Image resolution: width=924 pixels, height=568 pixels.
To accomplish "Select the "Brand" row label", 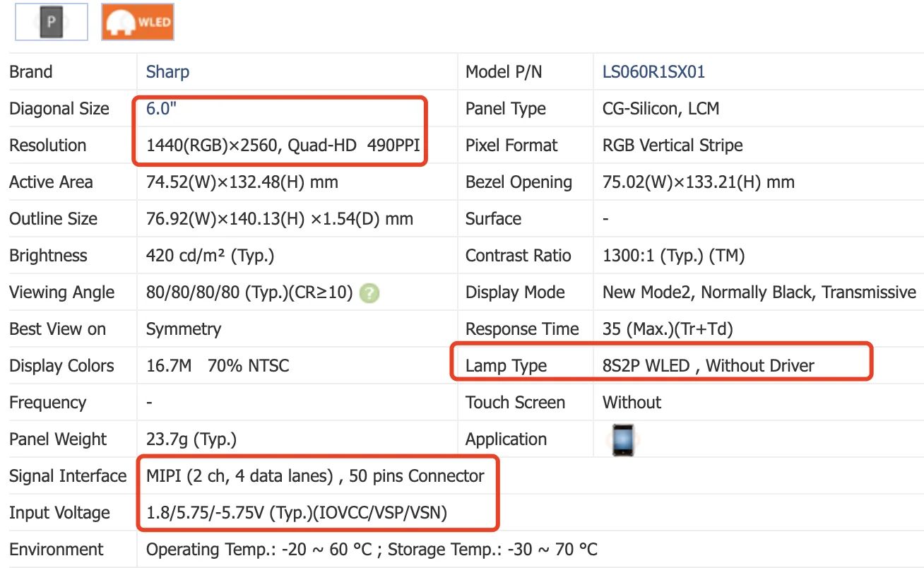I will click(31, 72).
